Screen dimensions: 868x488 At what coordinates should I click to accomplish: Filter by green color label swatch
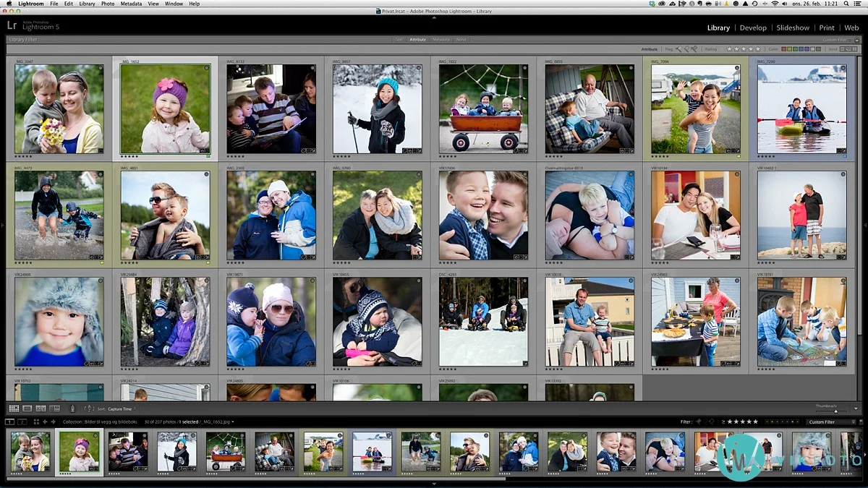pyautogui.click(x=795, y=49)
